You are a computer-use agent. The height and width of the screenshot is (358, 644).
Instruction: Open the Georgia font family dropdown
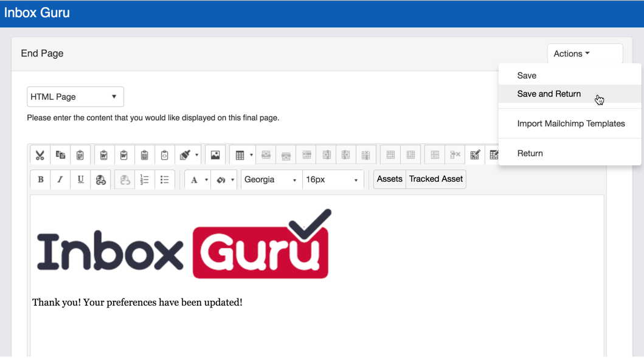click(271, 179)
